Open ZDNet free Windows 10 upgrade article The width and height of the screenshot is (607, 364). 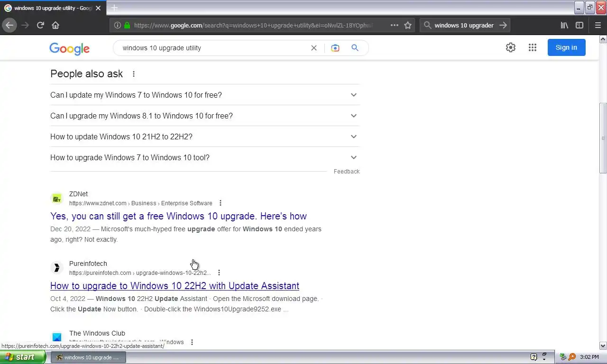click(x=178, y=216)
